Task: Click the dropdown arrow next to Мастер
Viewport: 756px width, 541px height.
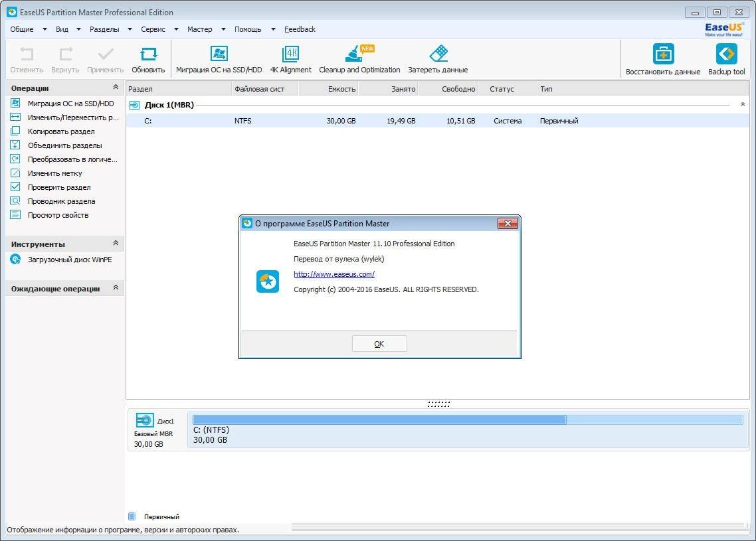Action: (223, 29)
